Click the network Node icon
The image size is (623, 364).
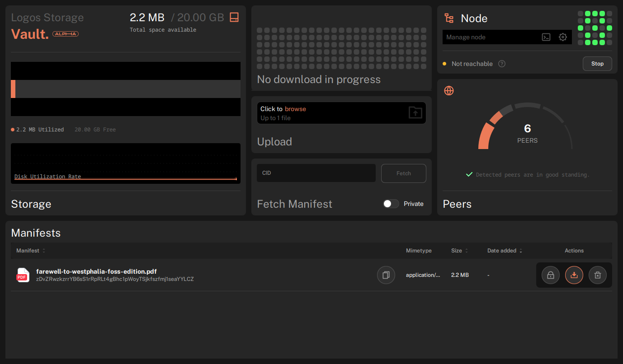point(449,18)
